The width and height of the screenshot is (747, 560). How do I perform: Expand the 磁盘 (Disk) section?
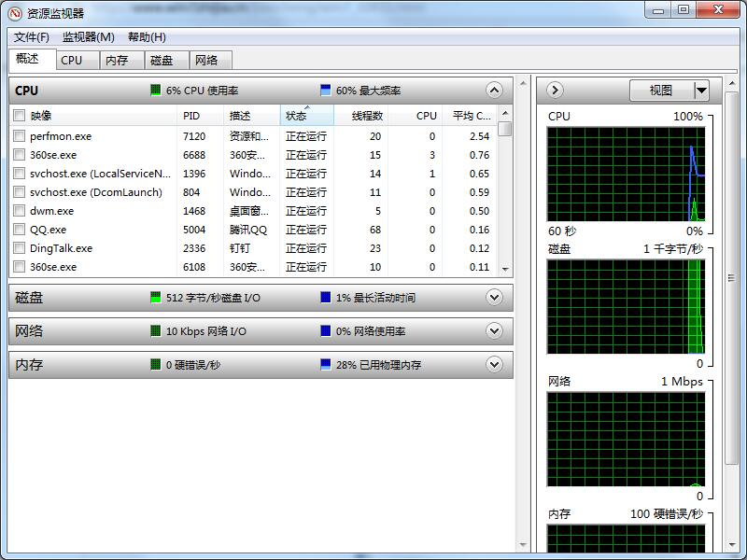[494, 297]
